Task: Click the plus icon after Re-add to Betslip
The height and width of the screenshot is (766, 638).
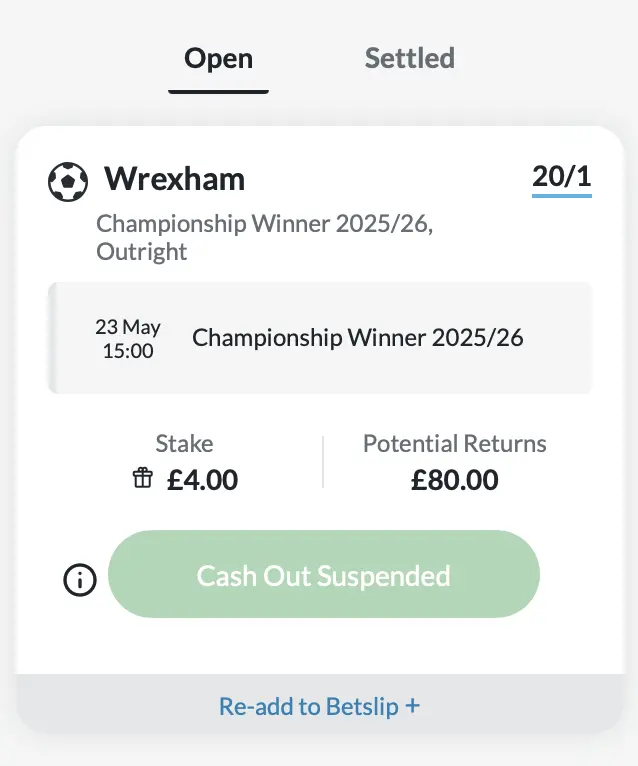Action: (413, 706)
